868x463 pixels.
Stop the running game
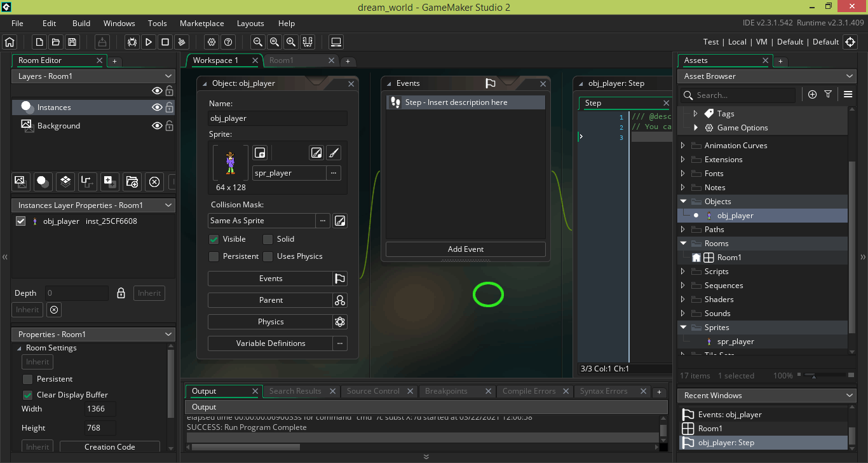coord(165,42)
